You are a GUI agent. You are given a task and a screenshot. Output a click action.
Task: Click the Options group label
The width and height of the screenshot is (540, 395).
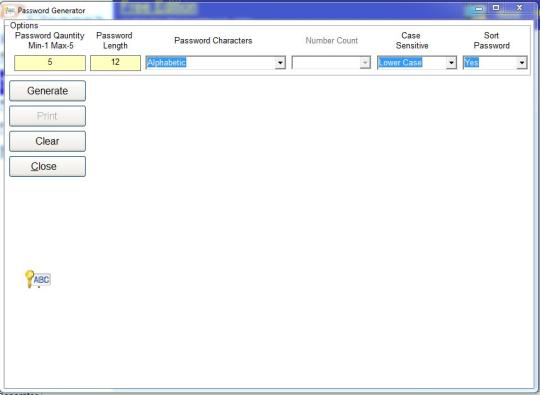click(24, 25)
